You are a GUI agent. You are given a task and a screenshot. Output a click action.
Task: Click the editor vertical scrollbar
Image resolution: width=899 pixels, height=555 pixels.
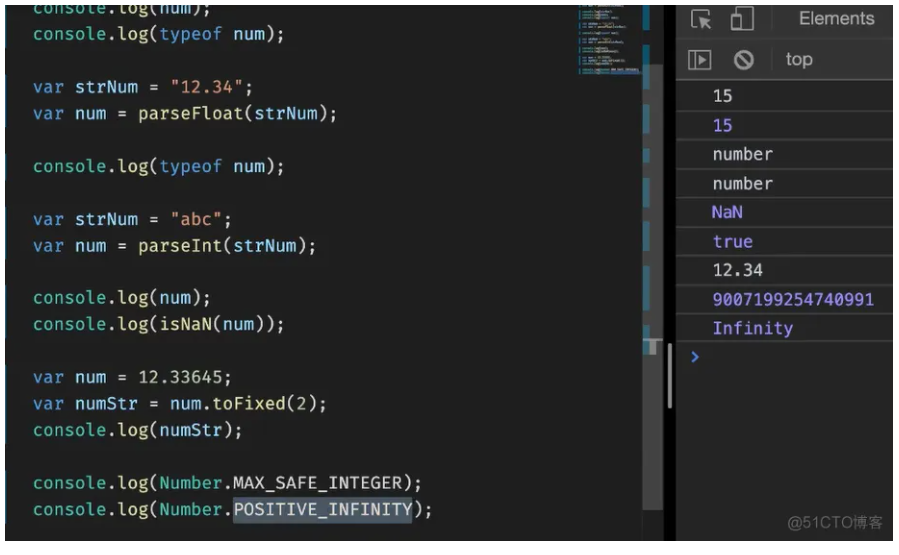click(x=652, y=287)
